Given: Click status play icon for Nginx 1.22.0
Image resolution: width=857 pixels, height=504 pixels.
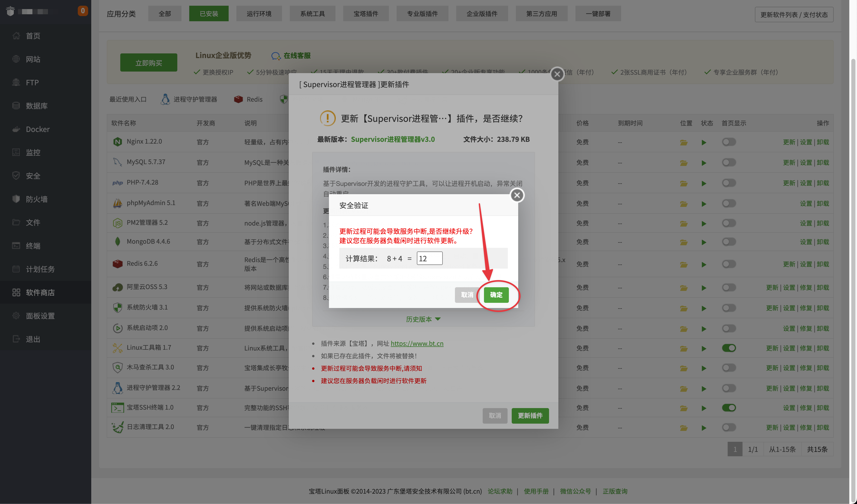Looking at the screenshot, I should point(704,143).
